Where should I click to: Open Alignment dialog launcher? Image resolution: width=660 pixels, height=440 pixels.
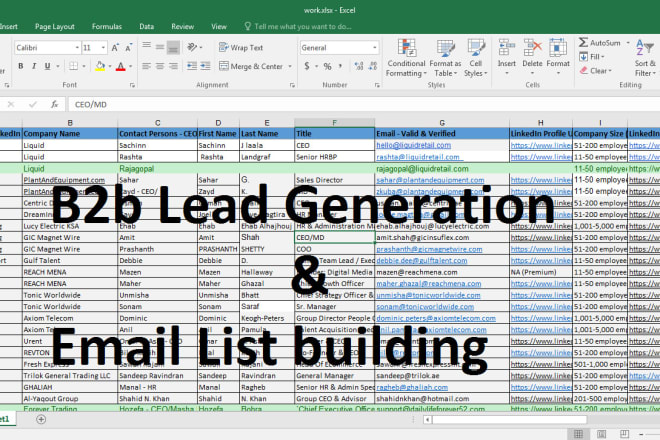293,85
